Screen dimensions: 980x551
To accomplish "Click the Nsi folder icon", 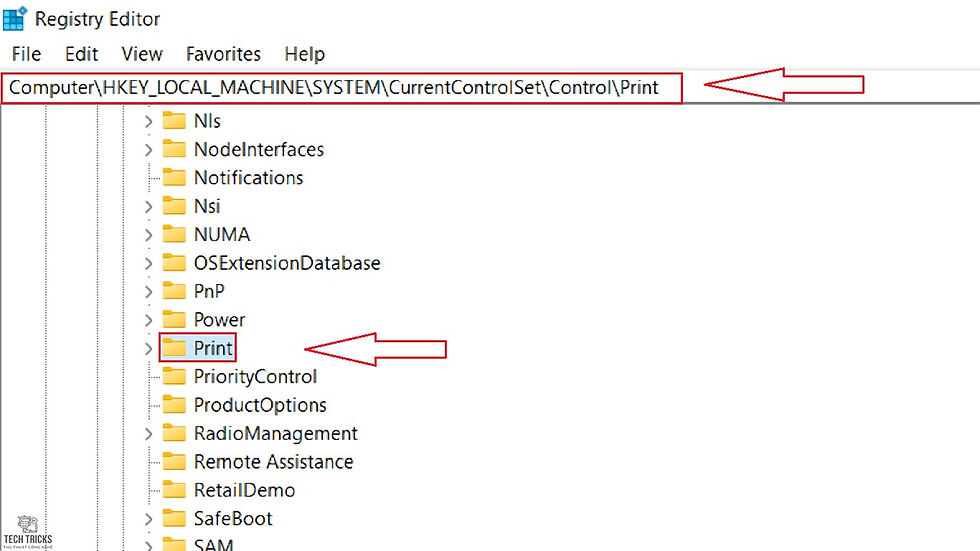I will click(x=174, y=206).
